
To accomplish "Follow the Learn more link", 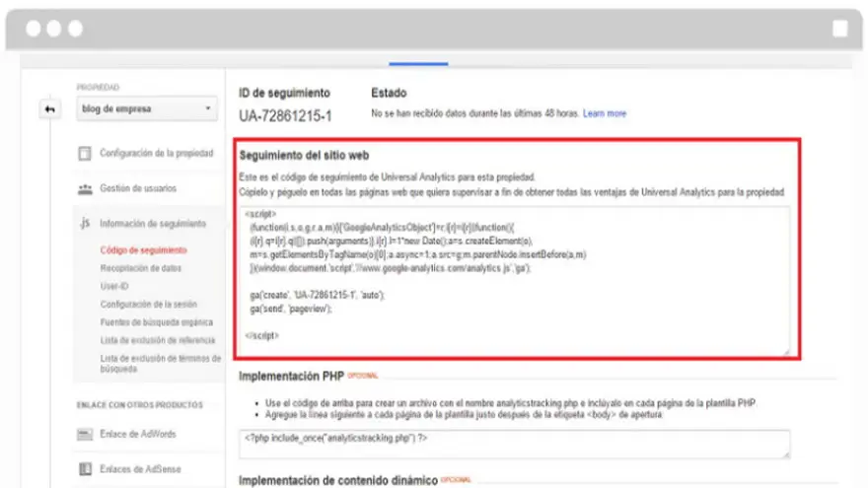I will click(604, 113).
